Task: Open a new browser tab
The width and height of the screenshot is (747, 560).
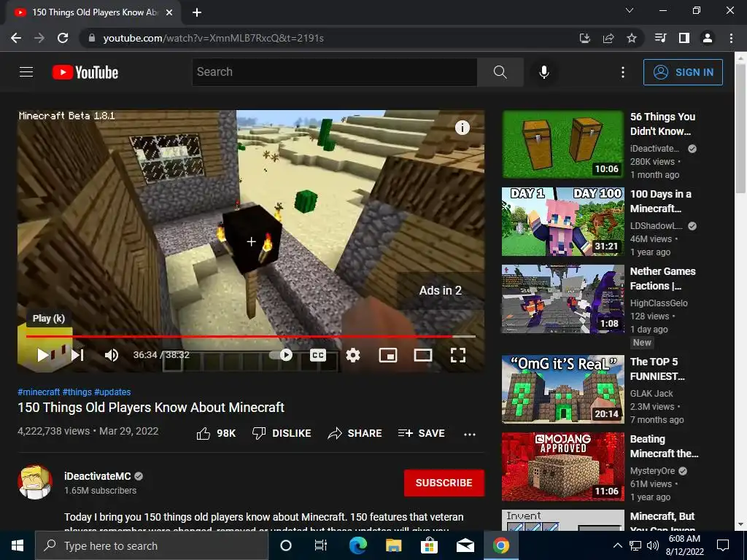Action: 197,12
